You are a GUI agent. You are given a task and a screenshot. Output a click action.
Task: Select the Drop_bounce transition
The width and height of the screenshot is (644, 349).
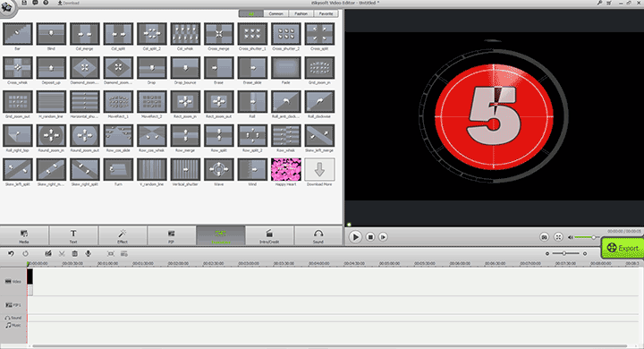click(185, 68)
